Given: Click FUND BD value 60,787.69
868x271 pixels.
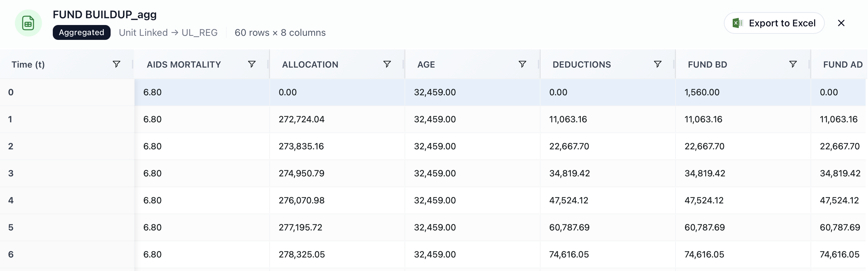Looking at the screenshot, I should click(x=705, y=227).
